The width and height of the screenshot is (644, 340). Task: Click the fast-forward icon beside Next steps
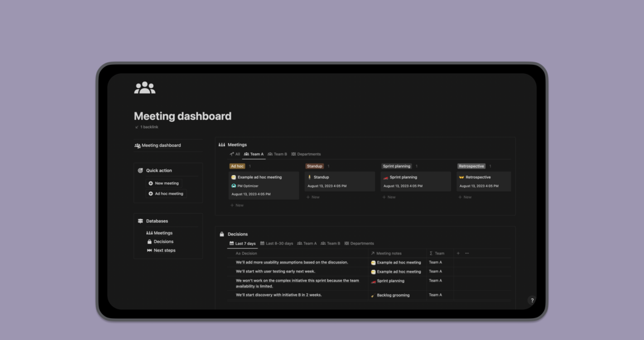coord(149,250)
